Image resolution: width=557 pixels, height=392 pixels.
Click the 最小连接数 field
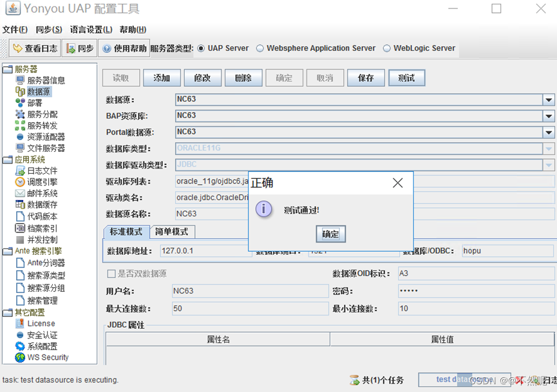(476, 308)
